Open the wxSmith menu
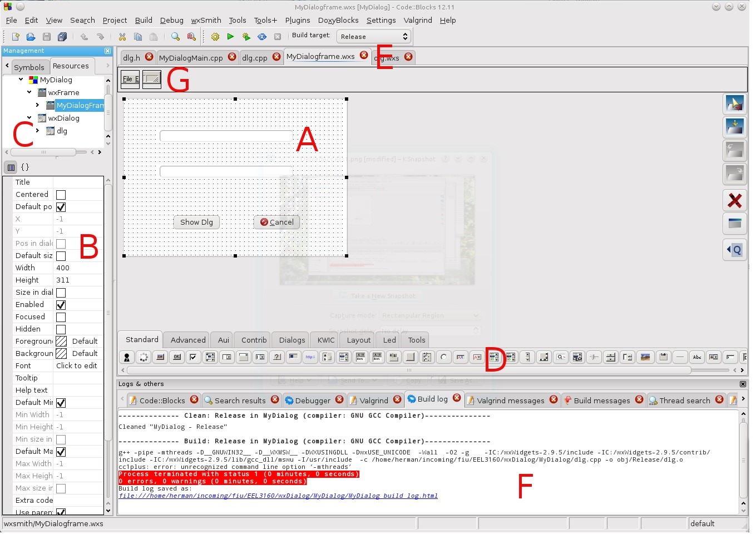 206,20
